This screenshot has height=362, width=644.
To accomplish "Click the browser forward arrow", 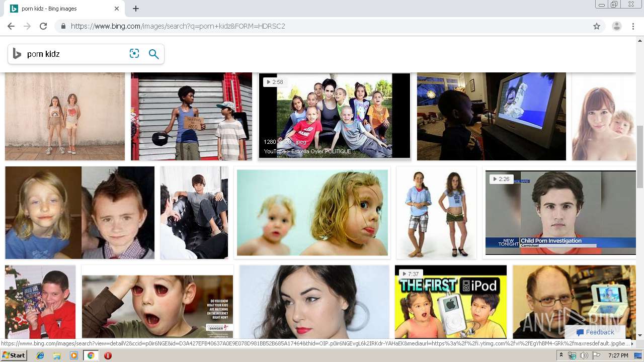I will pyautogui.click(x=27, y=26).
